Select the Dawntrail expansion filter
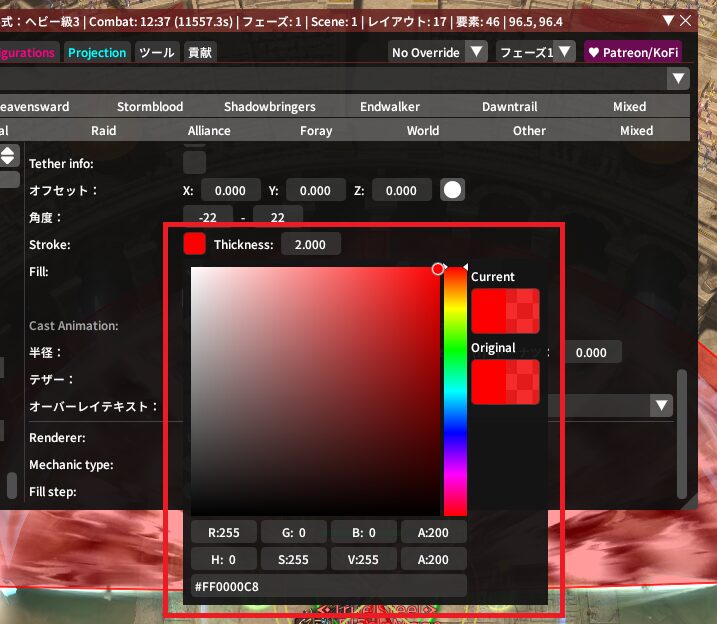 pos(509,106)
